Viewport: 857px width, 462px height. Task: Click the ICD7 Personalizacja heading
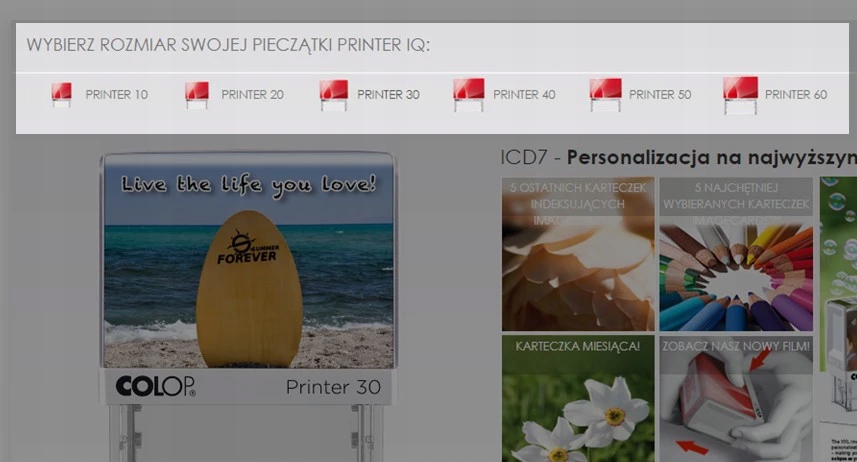(678, 157)
